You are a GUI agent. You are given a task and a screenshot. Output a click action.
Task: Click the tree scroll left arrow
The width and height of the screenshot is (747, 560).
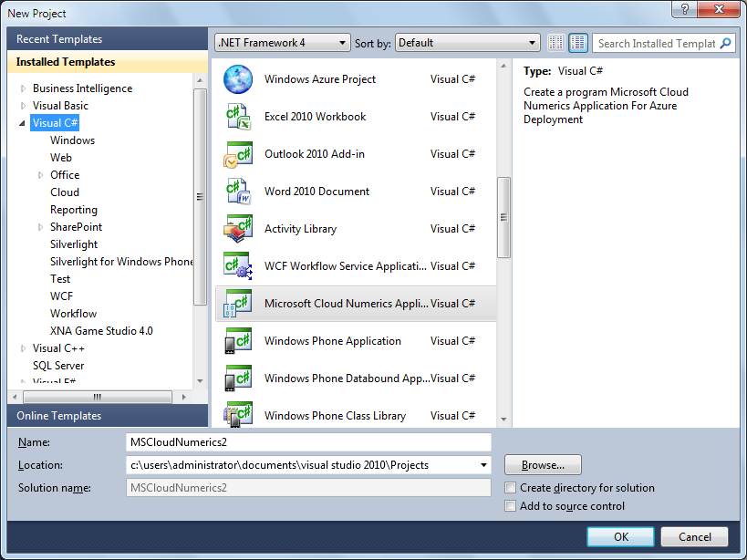click(15, 397)
